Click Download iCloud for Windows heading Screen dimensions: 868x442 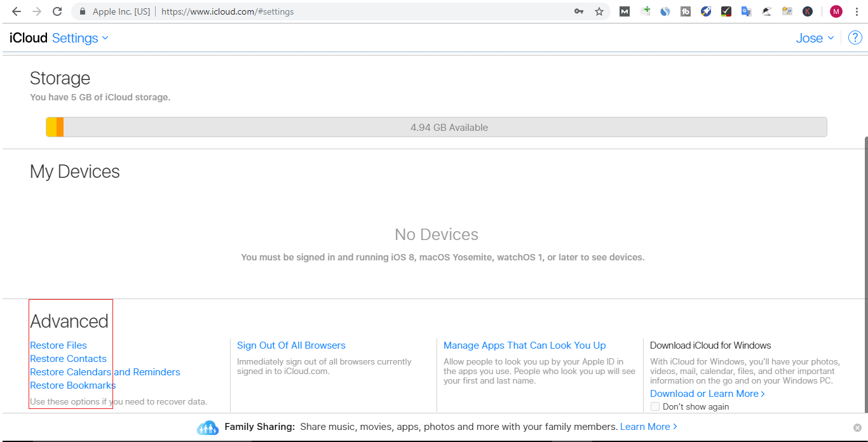710,345
